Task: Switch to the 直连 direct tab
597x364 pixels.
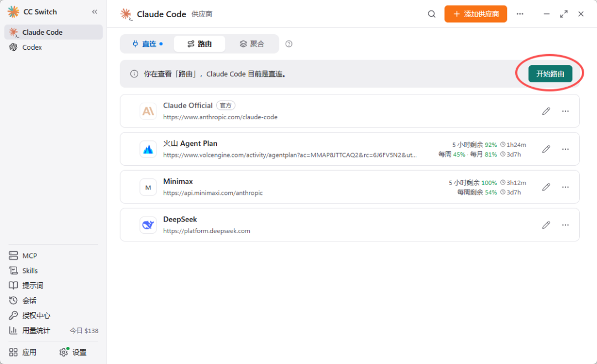Action: click(x=148, y=44)
